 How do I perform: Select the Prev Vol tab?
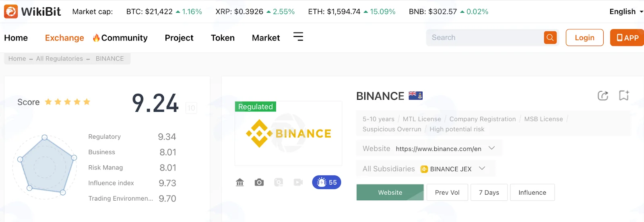(447, 192)
